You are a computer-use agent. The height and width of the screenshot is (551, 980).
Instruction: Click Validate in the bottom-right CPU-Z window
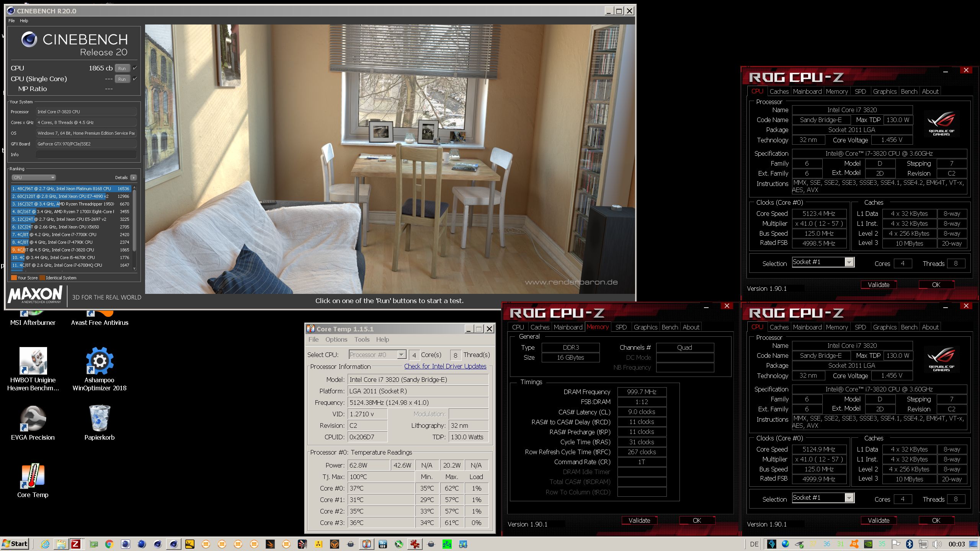pyautogui.click(x=879, y=520)
